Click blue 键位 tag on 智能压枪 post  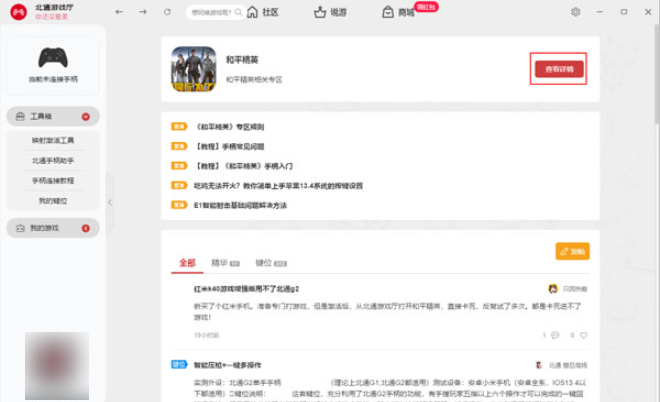[x=179, y=365]
